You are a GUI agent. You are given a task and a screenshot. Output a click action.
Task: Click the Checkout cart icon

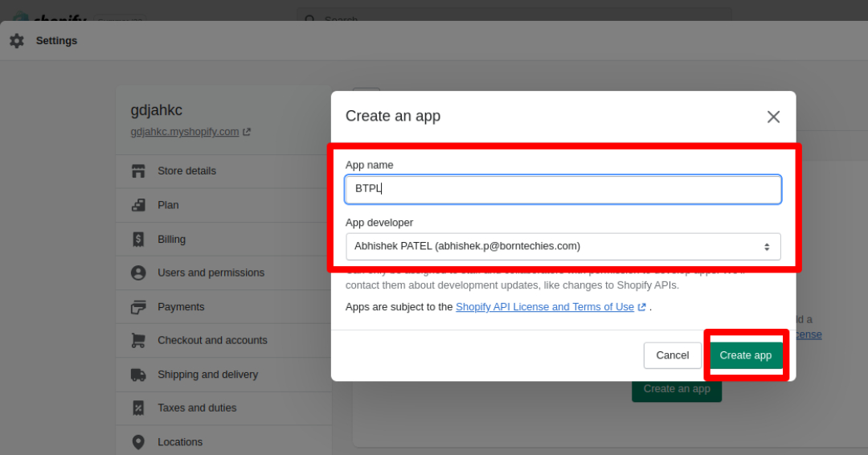coord(138,340)
